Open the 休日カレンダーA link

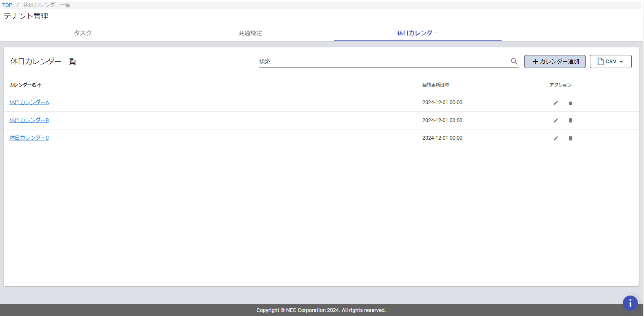[x=29, y=102]
